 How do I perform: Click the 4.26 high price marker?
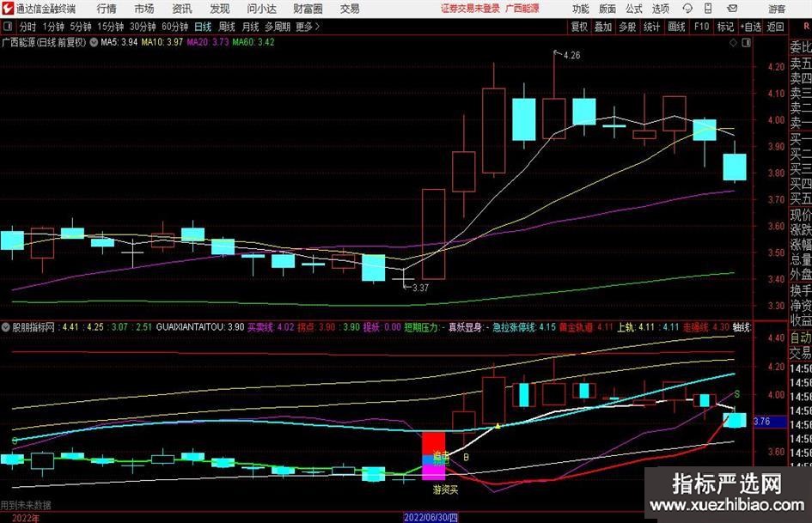pyautogui.click(x=571, y=56)
